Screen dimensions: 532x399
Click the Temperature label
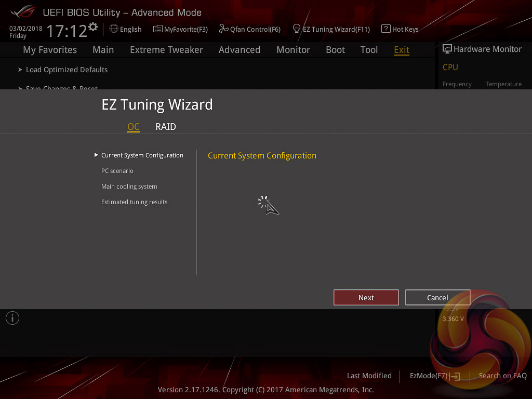(503, 84)
